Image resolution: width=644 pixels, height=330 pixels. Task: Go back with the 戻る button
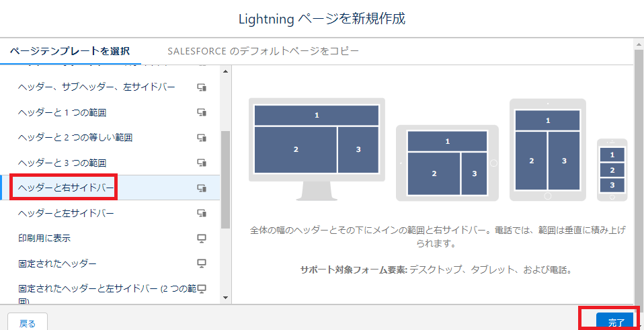(28, 323)
